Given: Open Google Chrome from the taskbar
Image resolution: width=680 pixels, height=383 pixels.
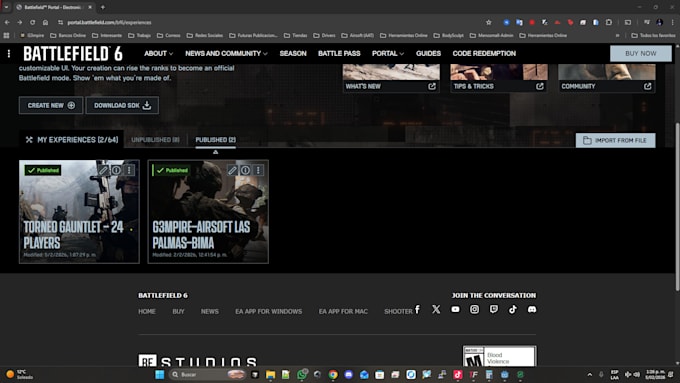Looking at the screenshot, I should click(333, 374).
